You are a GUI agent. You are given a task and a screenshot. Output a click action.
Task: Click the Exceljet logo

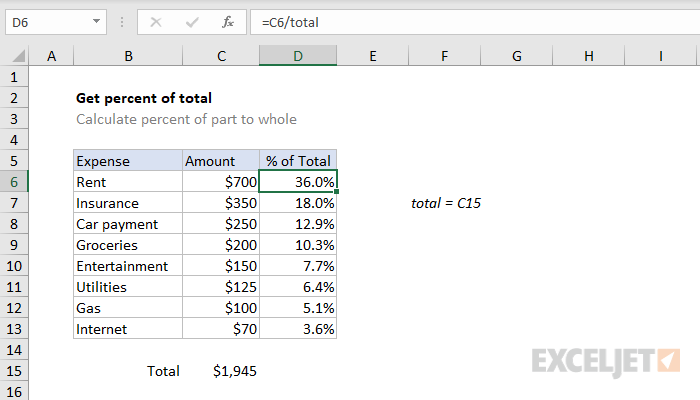(607, 359)
